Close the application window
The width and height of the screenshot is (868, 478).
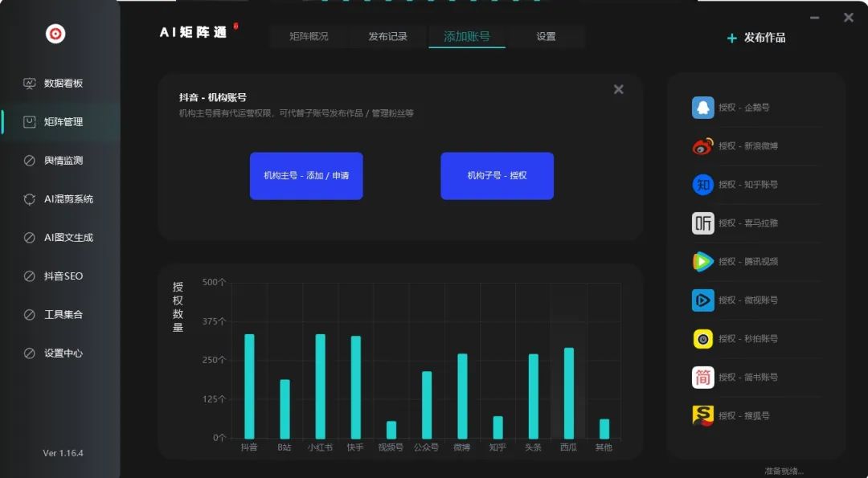click(x=848, y=18)
